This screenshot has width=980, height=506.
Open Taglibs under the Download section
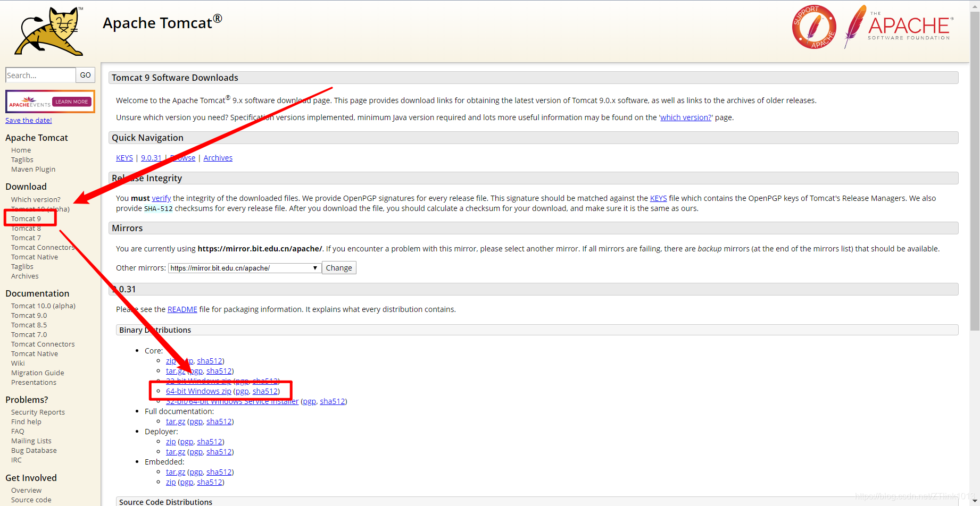click(x=22, y=267)
